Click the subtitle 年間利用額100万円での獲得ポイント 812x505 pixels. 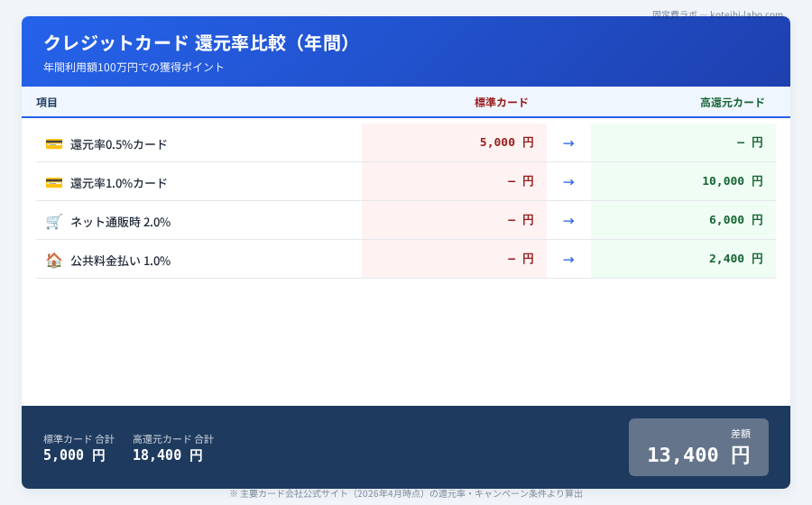coord(134,68)
